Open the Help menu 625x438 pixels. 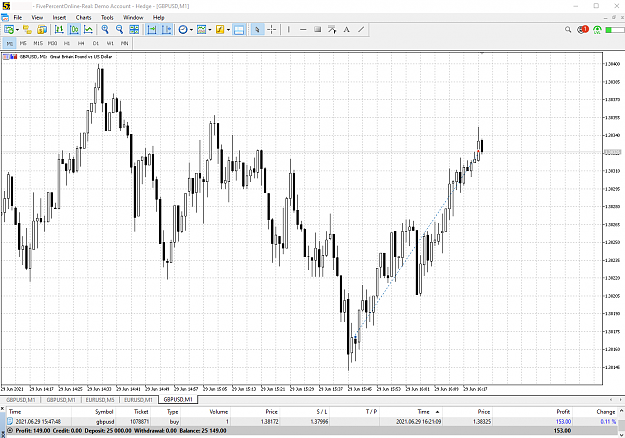[x=159, y=18]
